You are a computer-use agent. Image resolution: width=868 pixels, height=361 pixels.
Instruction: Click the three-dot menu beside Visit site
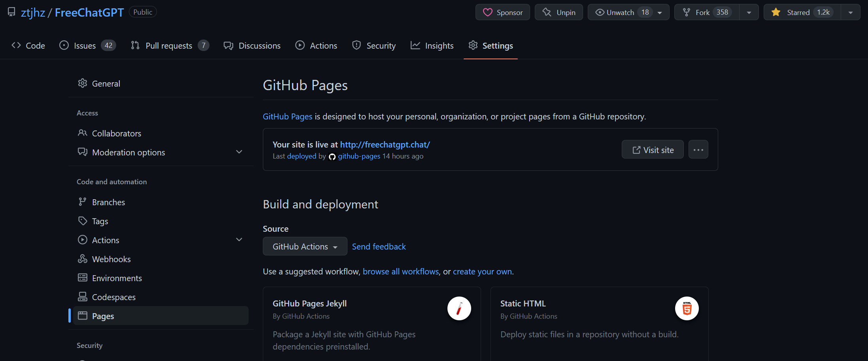click(698, 149)
